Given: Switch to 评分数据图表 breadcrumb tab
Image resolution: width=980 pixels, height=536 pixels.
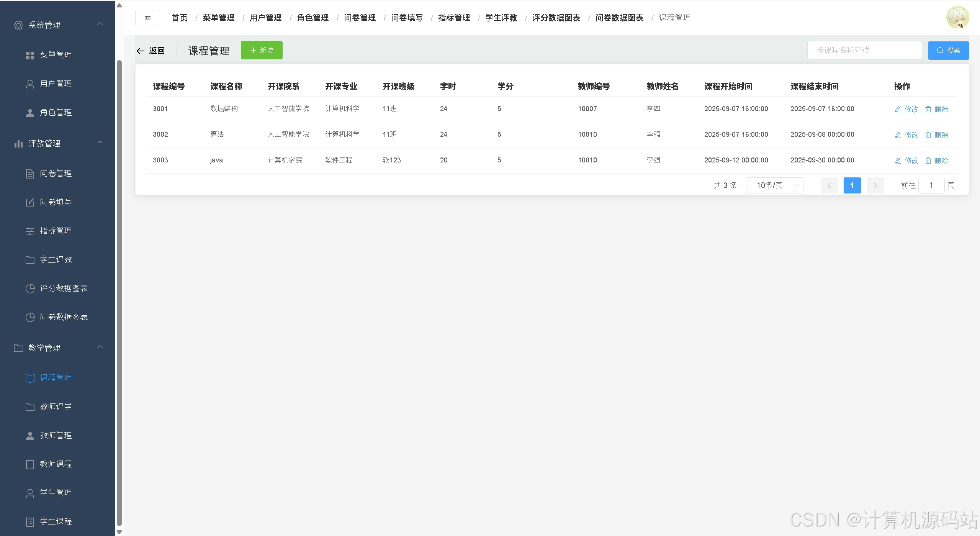Looking at the screenshot, I should (556, 18).
